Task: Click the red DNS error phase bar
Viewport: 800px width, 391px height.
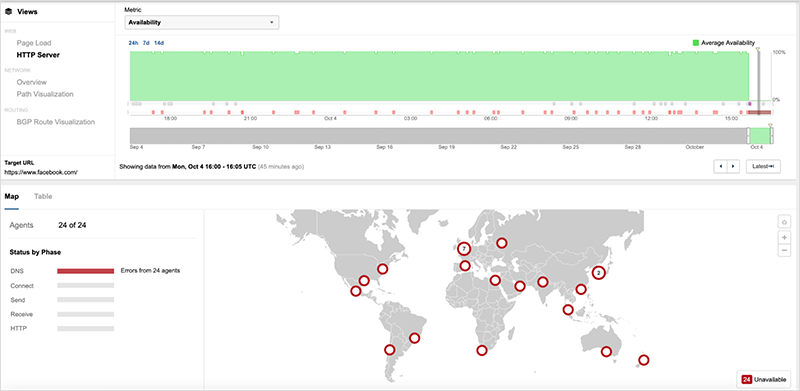Action: 85,271
